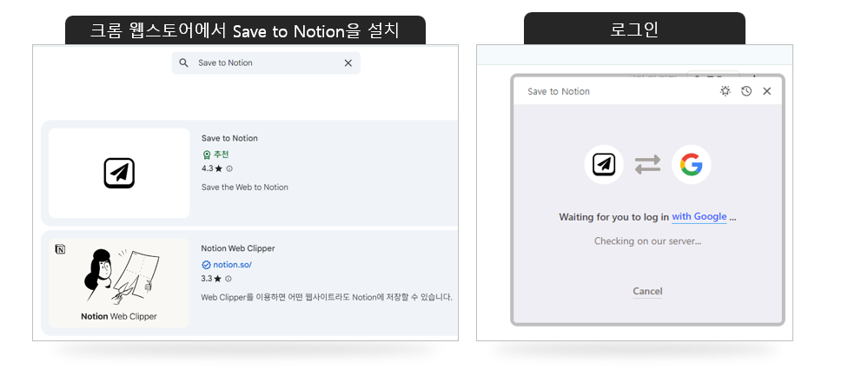Clear the Save to Notion search query
The image size is (868, 376).
pyautogui.click(x=348, y=63)
